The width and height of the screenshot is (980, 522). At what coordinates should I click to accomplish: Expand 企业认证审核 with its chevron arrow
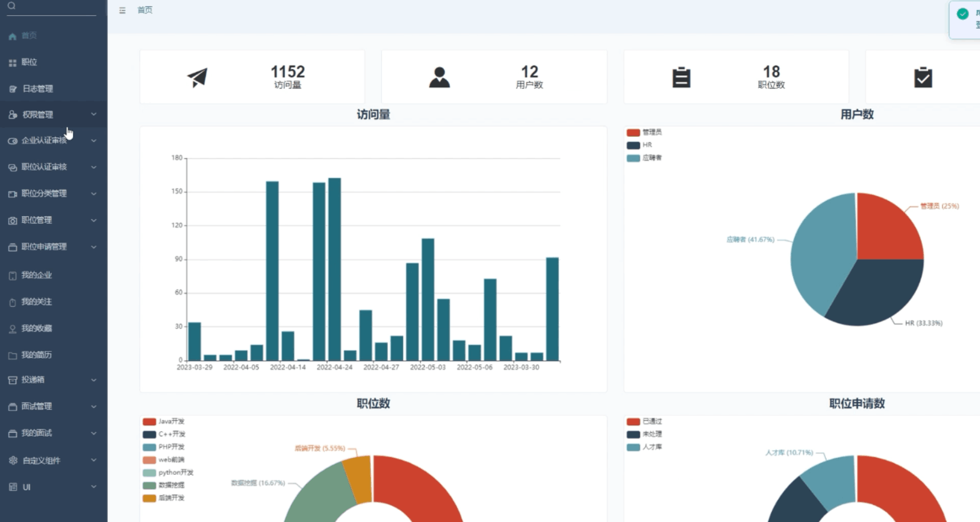click(94, 141)
